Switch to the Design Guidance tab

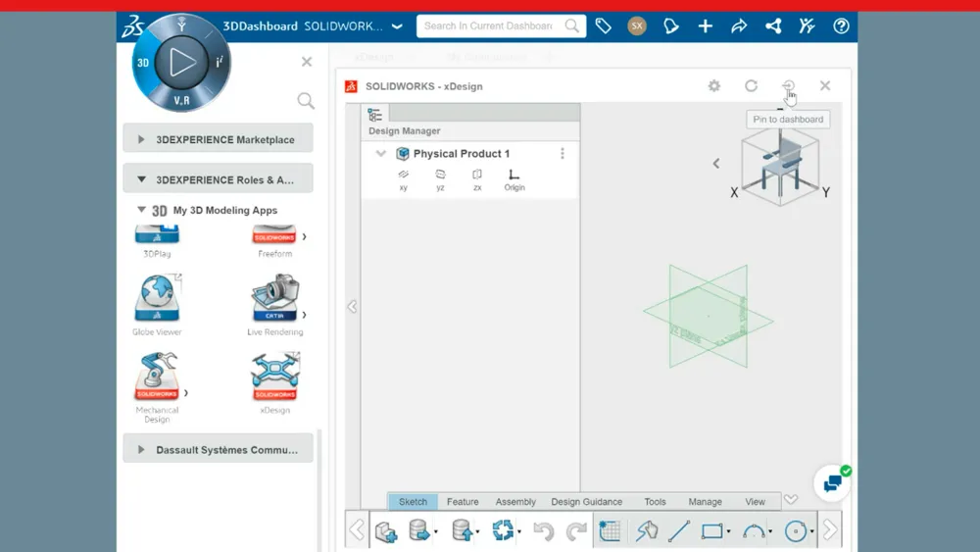[x=586, y=501]
